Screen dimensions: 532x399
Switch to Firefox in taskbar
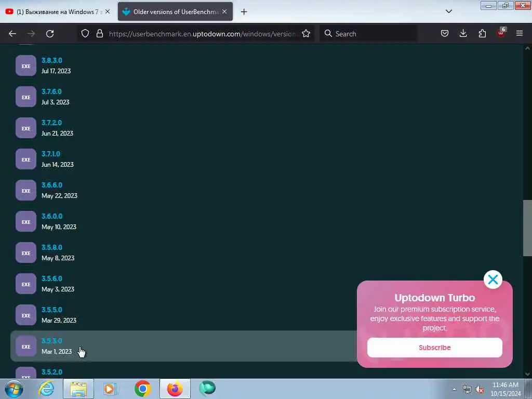tap(175, 389)
